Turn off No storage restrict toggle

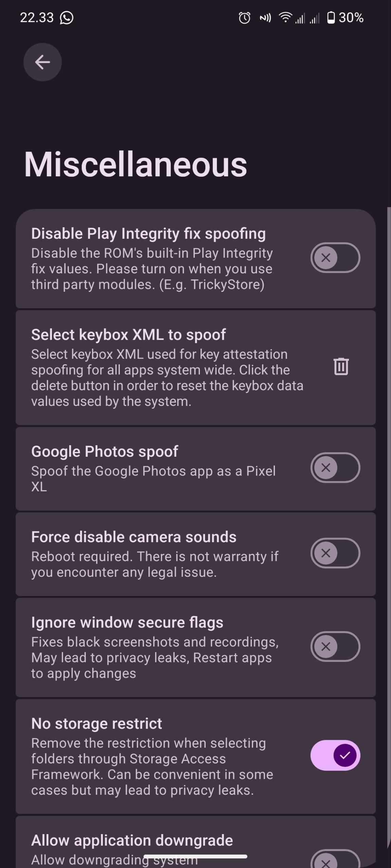[335, 755]
